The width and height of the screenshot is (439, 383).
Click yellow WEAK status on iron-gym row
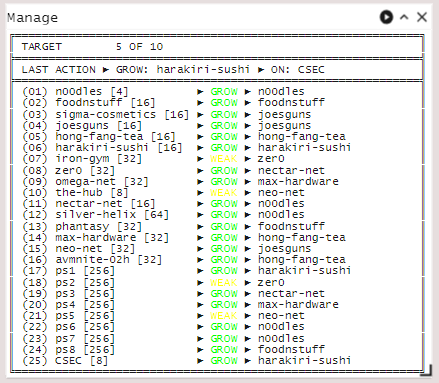click(x=224, y=159)
